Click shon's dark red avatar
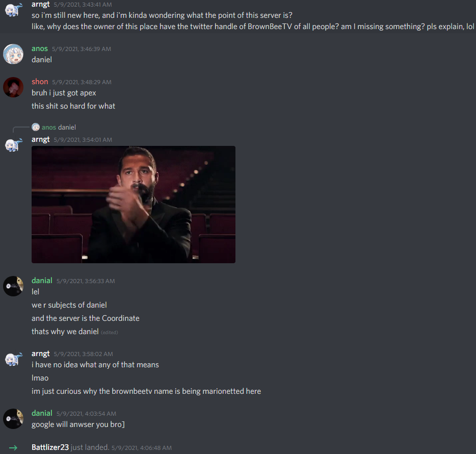 13,88
